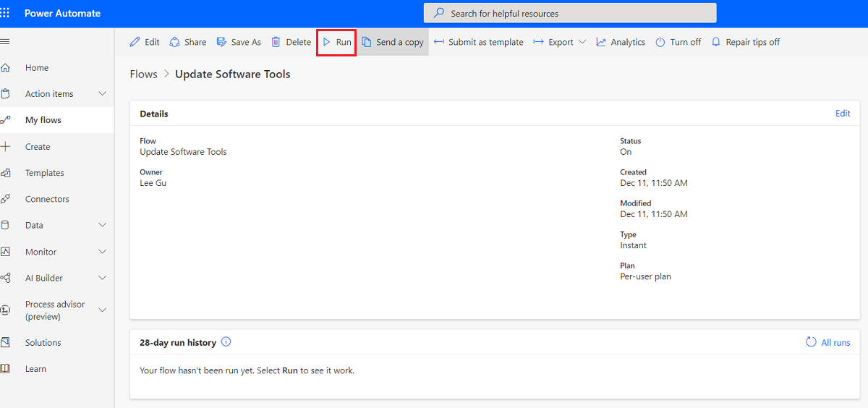The height and width of the screenshot is (408, 868).
Task: Click the Save As icon
Action: (x=221, y=42)
